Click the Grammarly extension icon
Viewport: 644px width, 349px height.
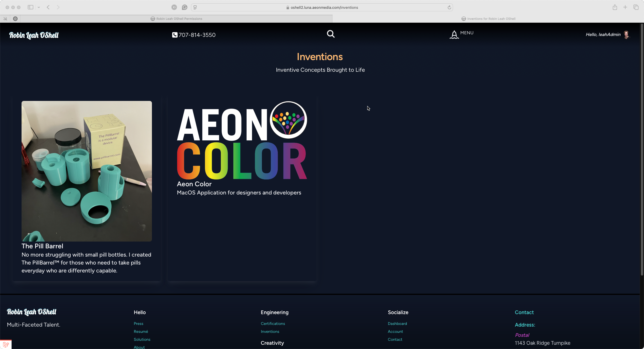[x=185, y=7]
